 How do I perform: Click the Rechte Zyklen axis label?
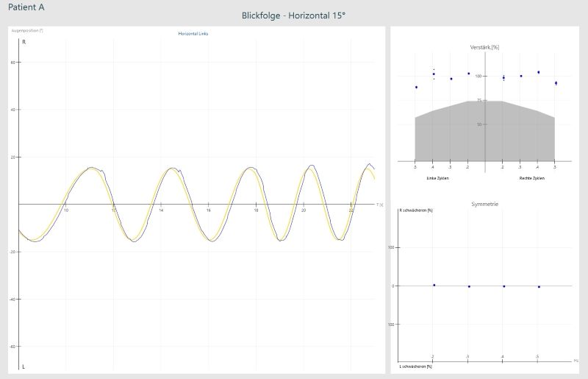[531, 178]
